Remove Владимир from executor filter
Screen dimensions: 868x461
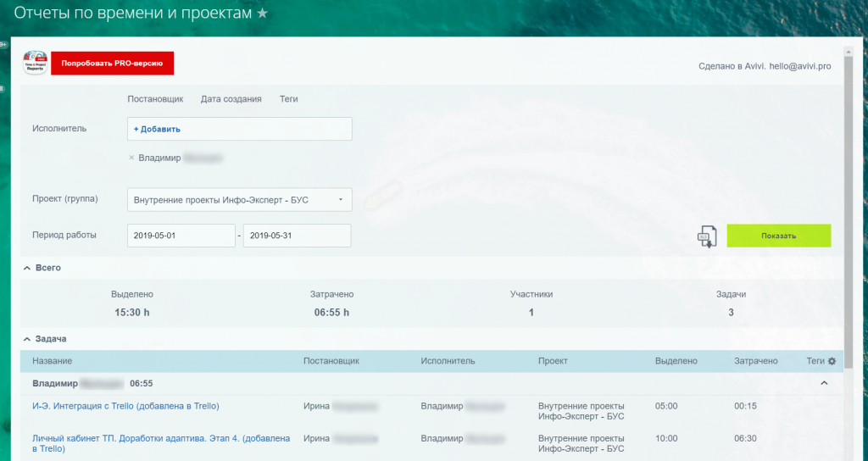click(x=131, y=158)
